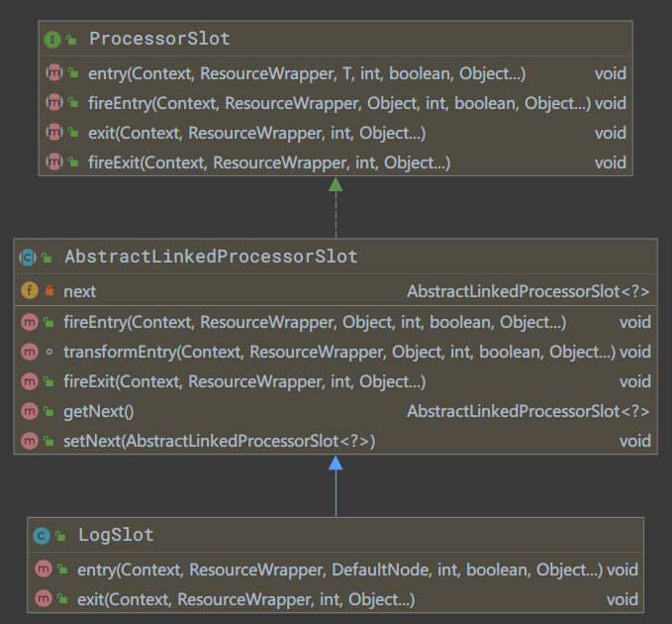Select the setNext method row
The image size is (672, 624).
click(219, 441)
